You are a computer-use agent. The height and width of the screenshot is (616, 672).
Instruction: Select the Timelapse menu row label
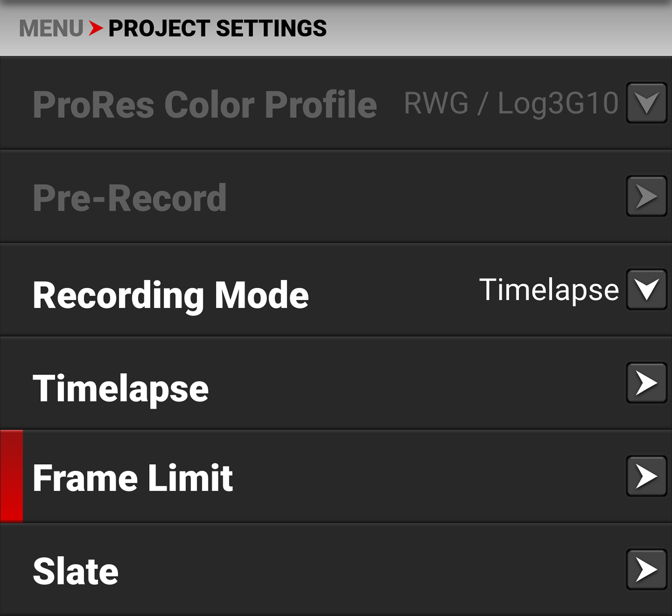(x=121, y=388)
